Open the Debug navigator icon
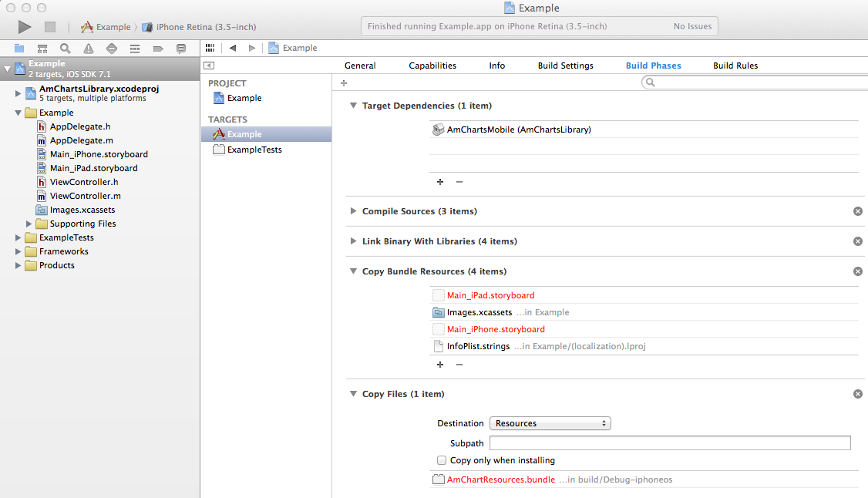The image size is (868, 498). pos(135,49)
